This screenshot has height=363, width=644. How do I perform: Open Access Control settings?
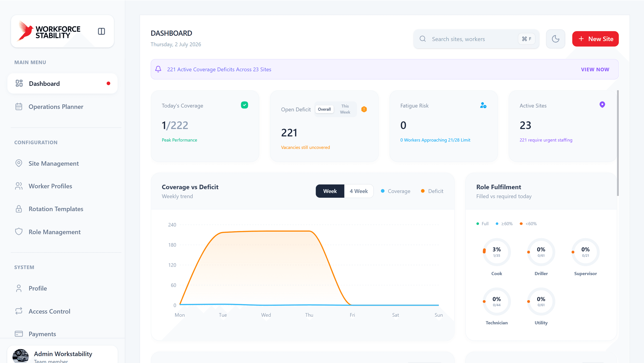pyautogui.click(x=62, y=311)
